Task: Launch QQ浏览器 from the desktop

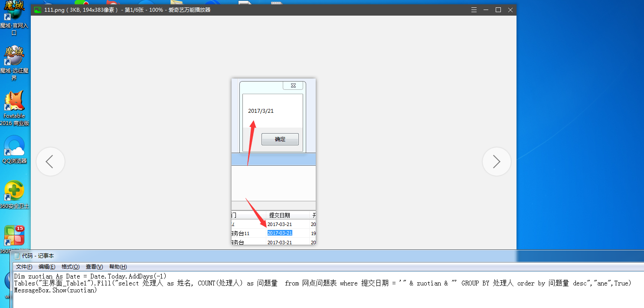Action: click(x=14, y=150)
